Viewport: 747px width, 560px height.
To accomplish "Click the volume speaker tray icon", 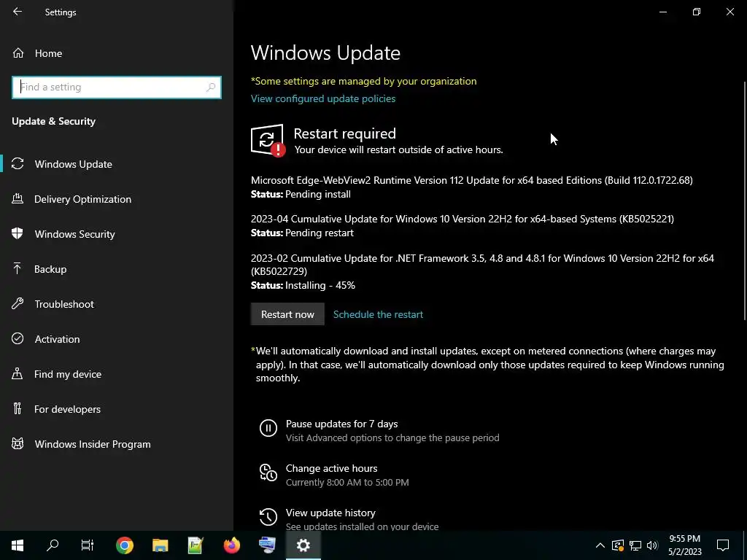I will pos(652,545).
